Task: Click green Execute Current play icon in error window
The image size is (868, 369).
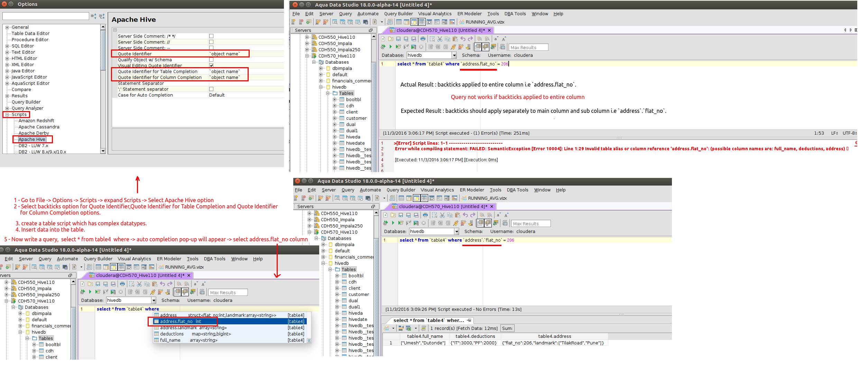Action: [391, 47]
